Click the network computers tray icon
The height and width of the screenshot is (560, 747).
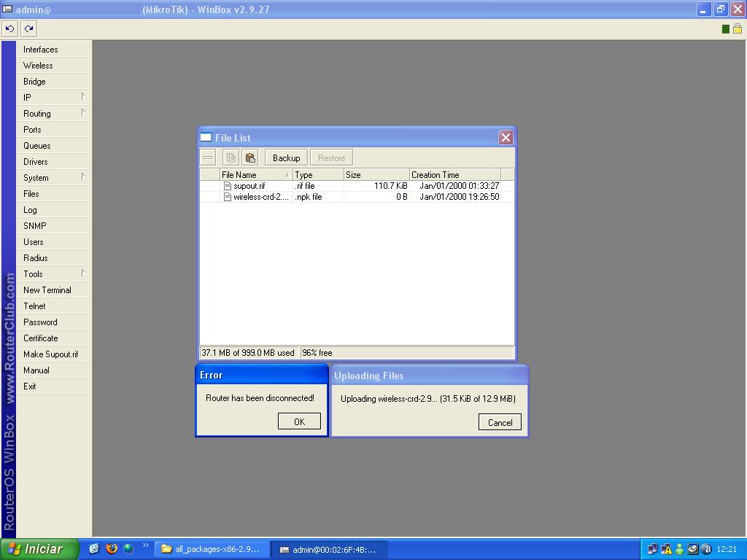tap(652, 550)
